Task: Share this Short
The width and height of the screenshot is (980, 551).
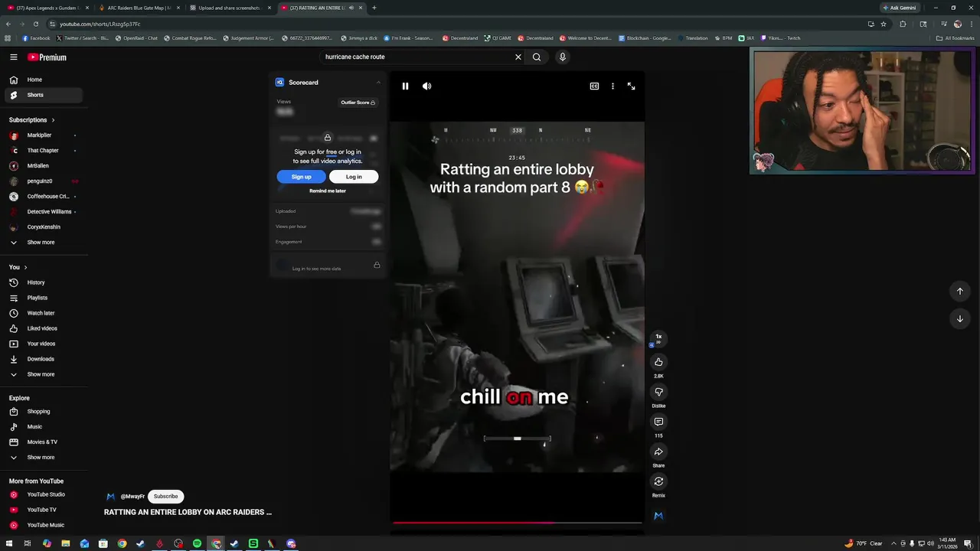Action: pos(658,452)
